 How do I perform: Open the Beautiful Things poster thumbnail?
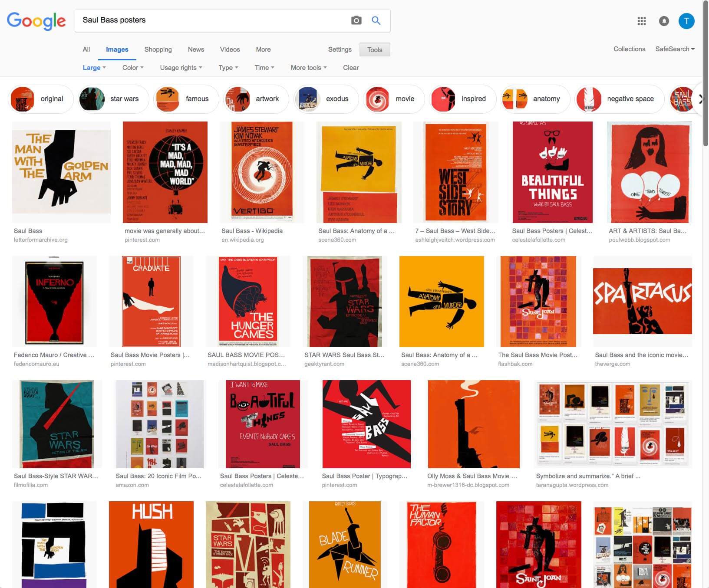[x=552, y=172]
